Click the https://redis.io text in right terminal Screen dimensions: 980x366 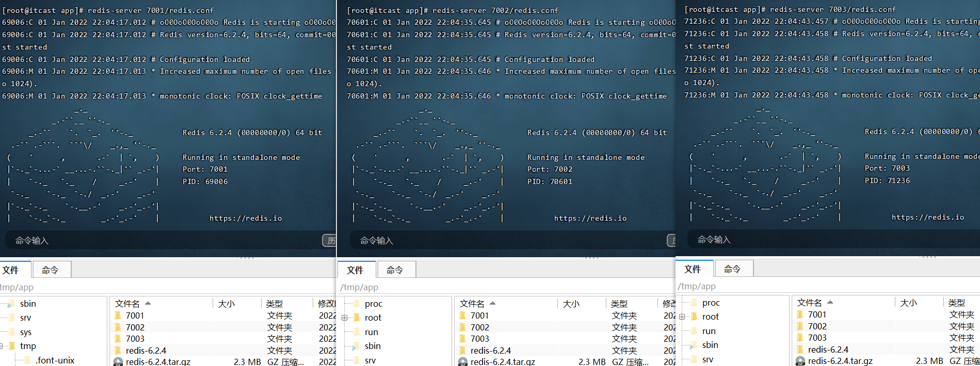928,218
